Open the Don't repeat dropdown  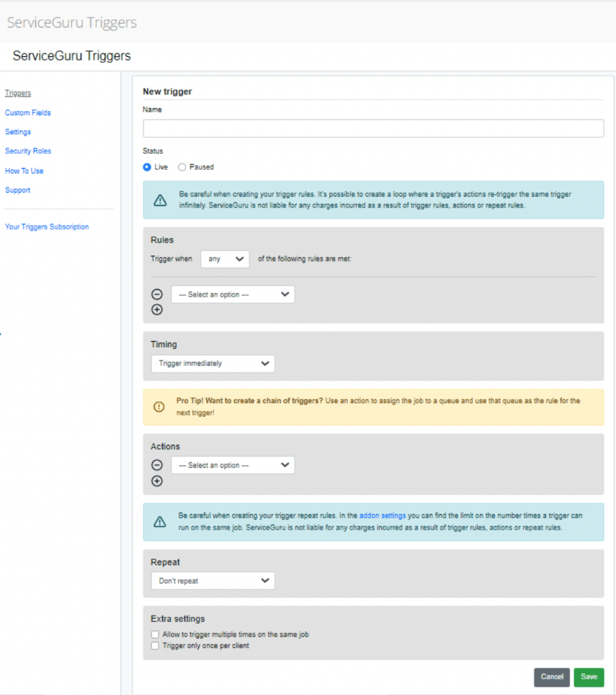click(x=213, y=580)
